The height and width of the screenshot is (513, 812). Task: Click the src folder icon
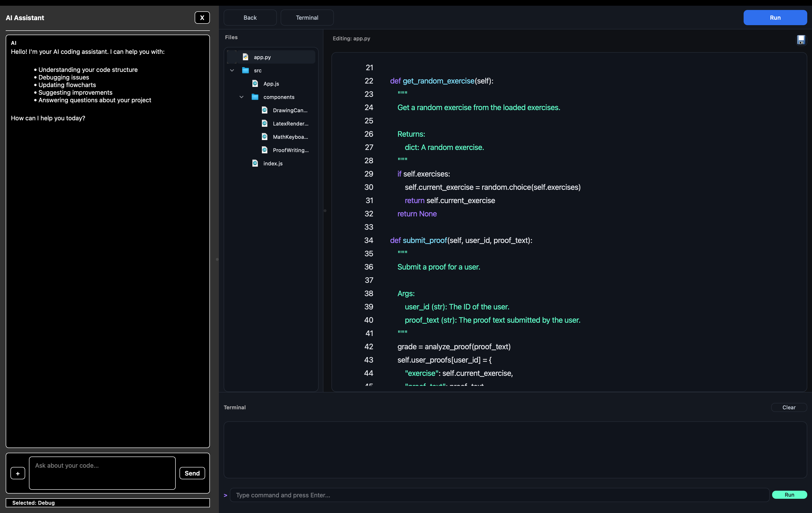click(245, 70)
